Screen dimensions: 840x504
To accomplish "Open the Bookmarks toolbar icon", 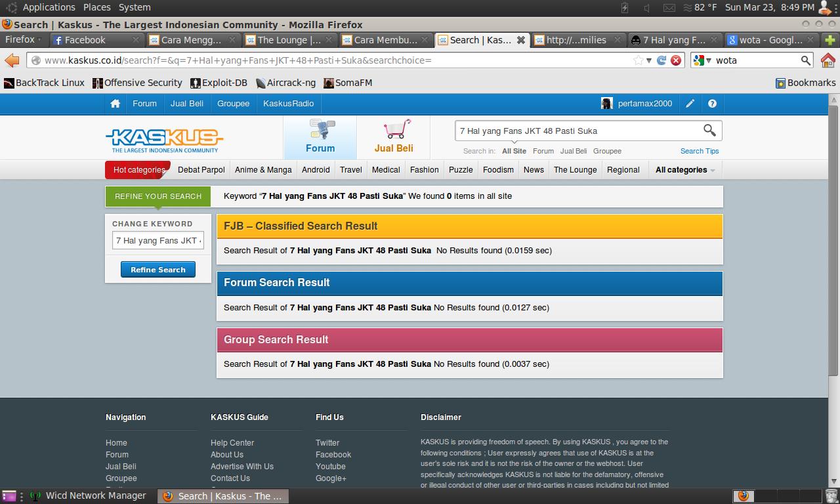I will pyautogui.click(x=806, y=83).
